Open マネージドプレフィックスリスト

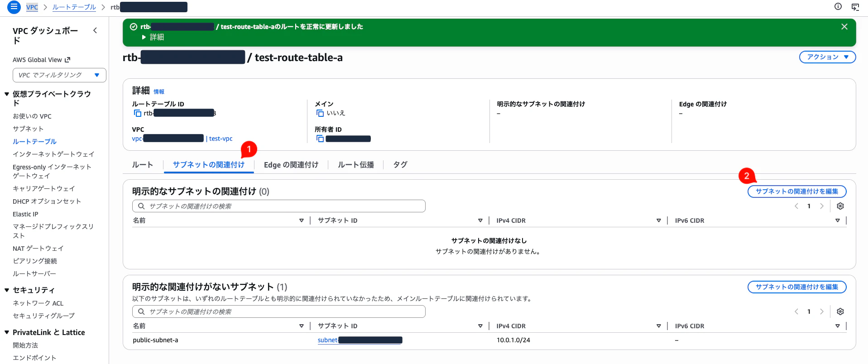pyautogui.click(x=53, y=231)
